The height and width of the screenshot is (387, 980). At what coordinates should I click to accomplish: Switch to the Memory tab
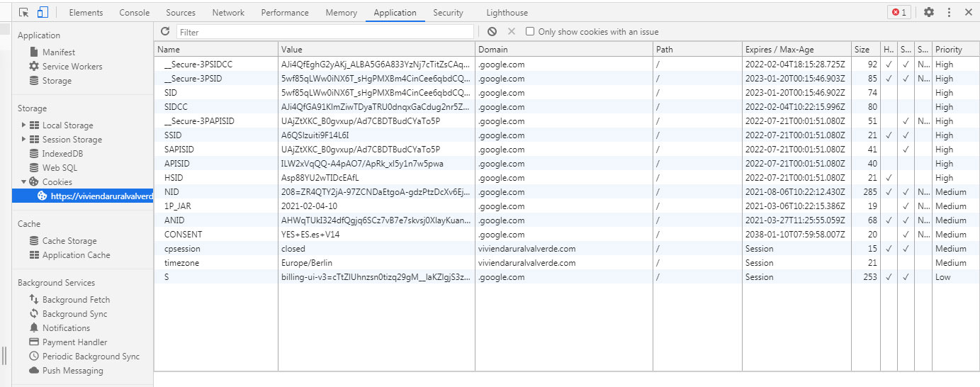342,12
